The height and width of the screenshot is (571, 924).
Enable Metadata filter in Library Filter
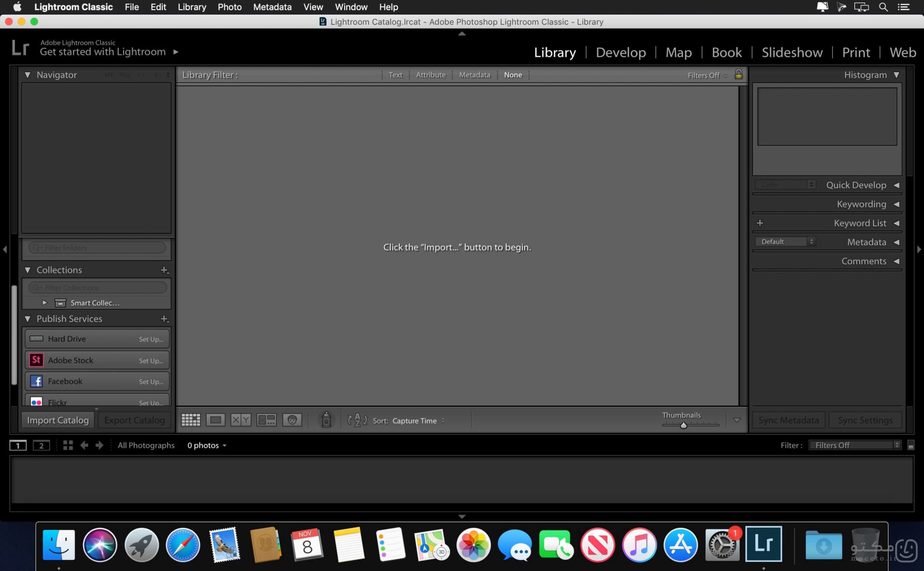[475, 75]
